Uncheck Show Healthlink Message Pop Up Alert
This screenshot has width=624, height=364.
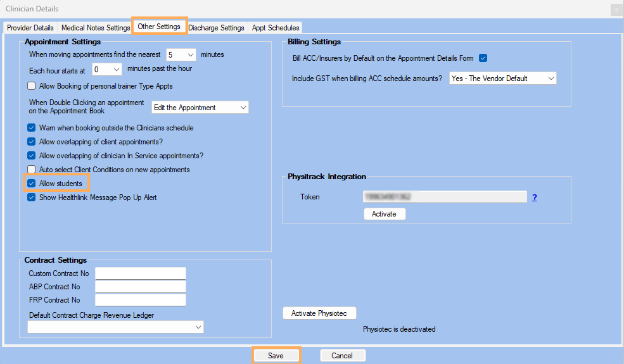click(32, 198)
